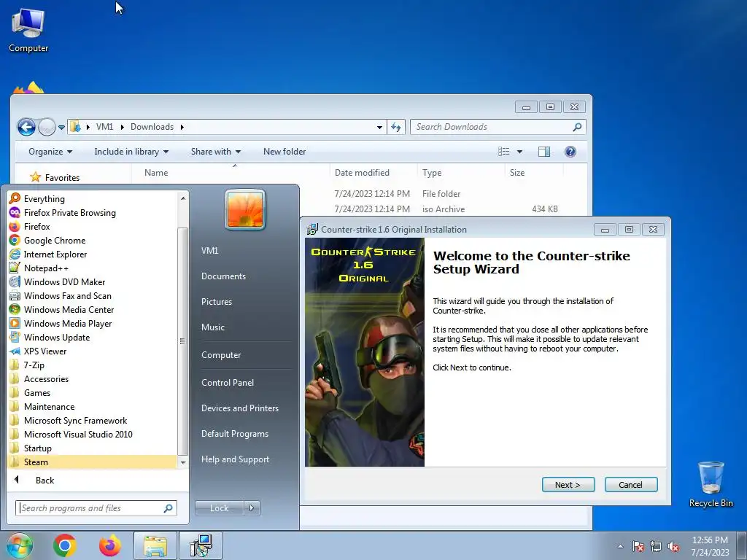Open Default Programs
This screenshot has width=747, height=560.
coord(234,434)
